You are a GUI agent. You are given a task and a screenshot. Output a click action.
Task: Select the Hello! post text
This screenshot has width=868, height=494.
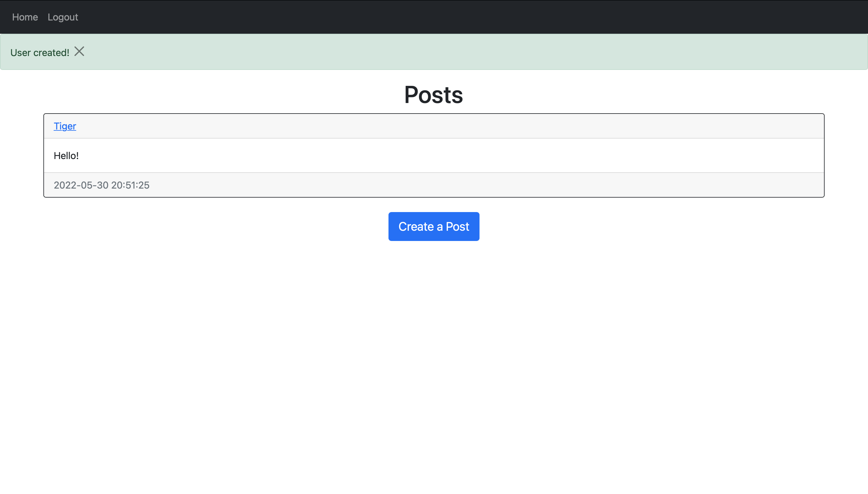pyautogui.click(x=66, y=156)
